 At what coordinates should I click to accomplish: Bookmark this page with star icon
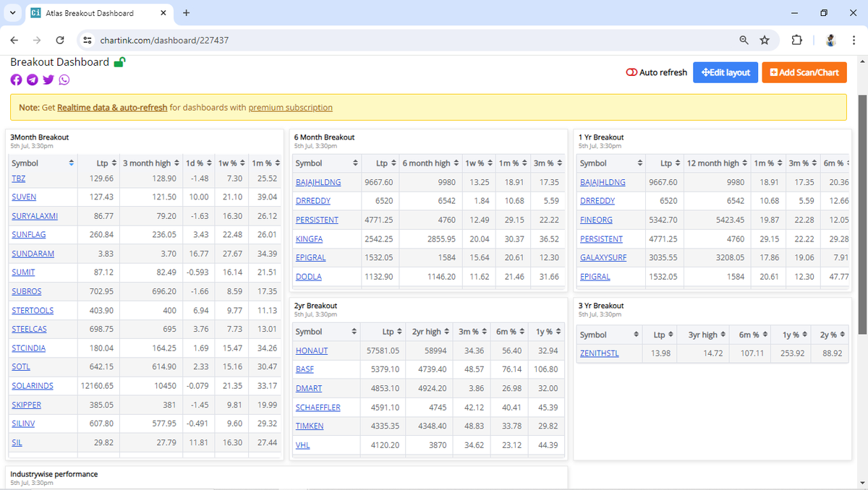point(765,40)
